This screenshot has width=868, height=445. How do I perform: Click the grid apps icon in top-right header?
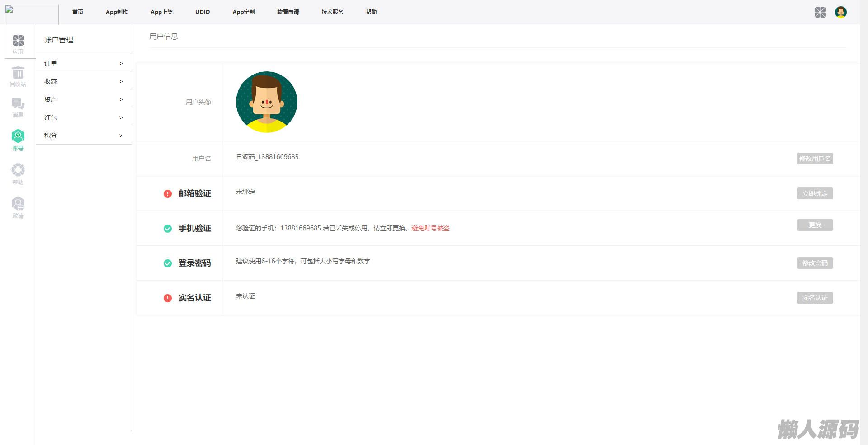(820, 12)
